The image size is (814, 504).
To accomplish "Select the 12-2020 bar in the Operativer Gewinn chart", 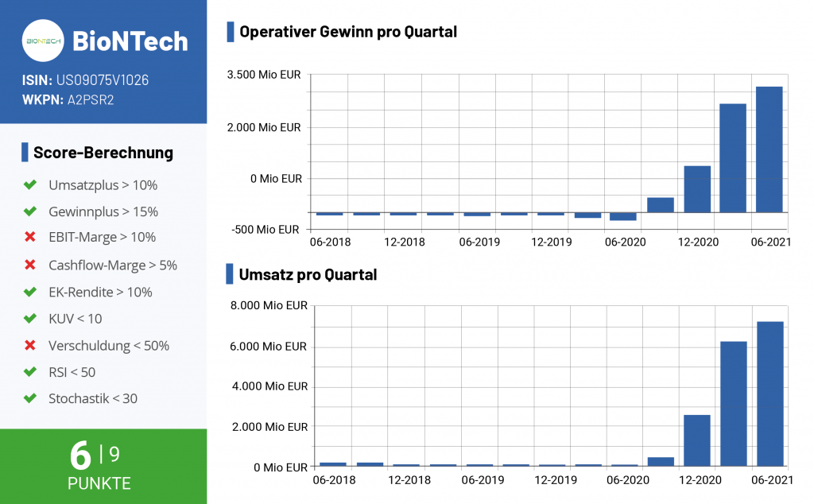I will pos(697,189).
